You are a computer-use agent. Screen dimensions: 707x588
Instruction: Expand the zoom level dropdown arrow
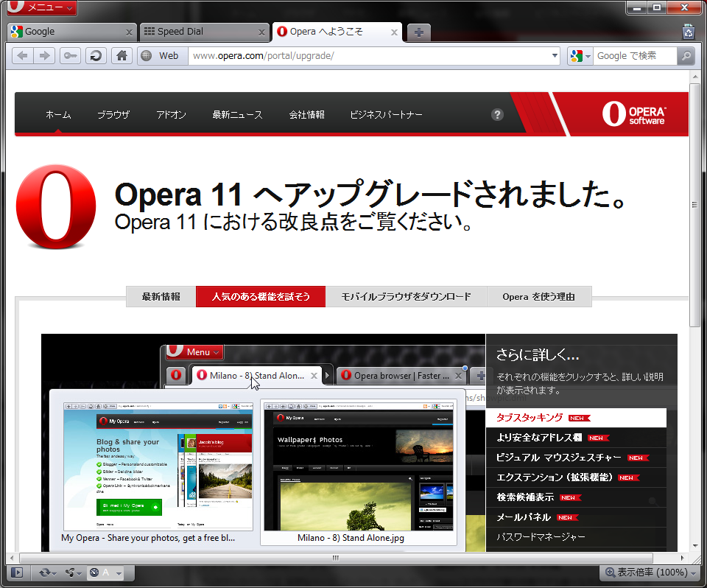tap(694, 573)
